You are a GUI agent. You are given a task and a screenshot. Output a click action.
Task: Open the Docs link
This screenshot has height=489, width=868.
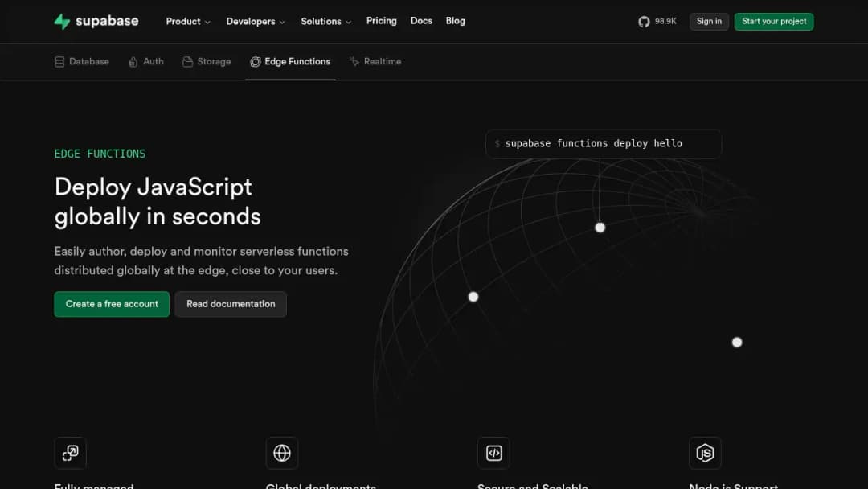click(x=421, y=21)
